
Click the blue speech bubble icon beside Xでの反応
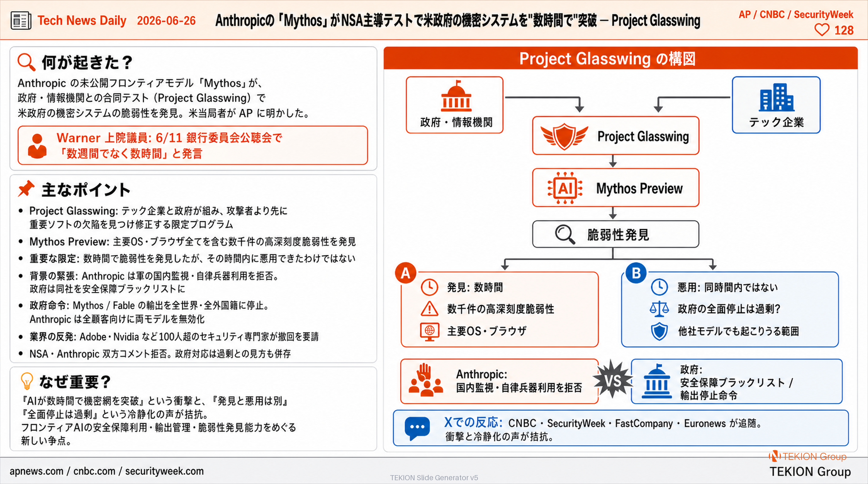(417, 428)
